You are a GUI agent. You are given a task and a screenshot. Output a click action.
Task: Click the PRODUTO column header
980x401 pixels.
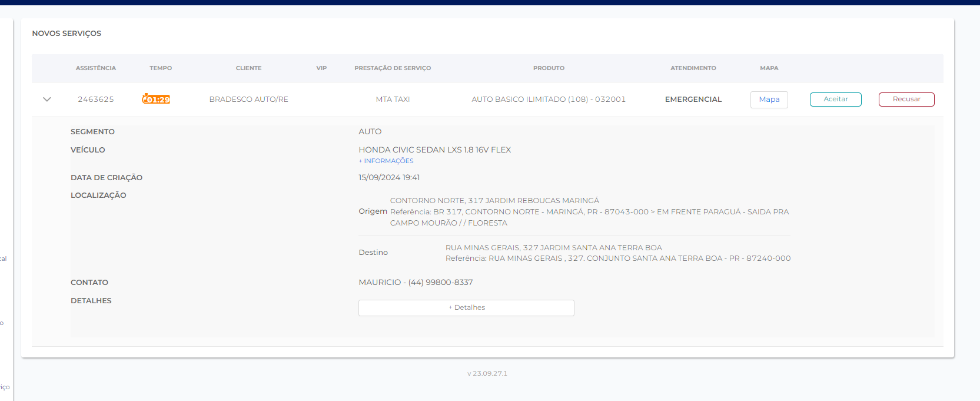[549, 68]
